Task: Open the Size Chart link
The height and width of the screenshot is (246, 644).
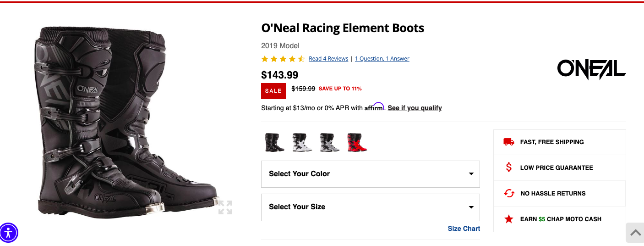Action: pos(464,229)
